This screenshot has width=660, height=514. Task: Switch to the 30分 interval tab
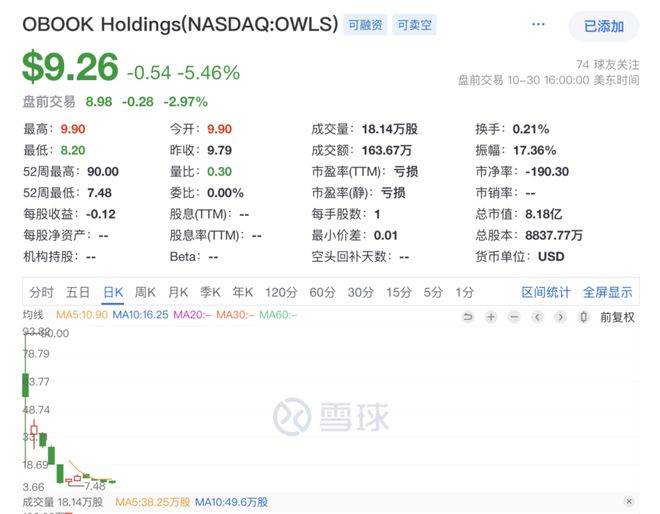pos(361,292)
